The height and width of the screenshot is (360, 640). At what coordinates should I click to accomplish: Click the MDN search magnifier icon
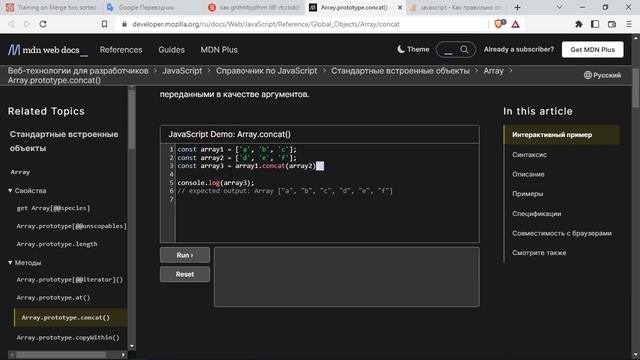click(464, 49)
